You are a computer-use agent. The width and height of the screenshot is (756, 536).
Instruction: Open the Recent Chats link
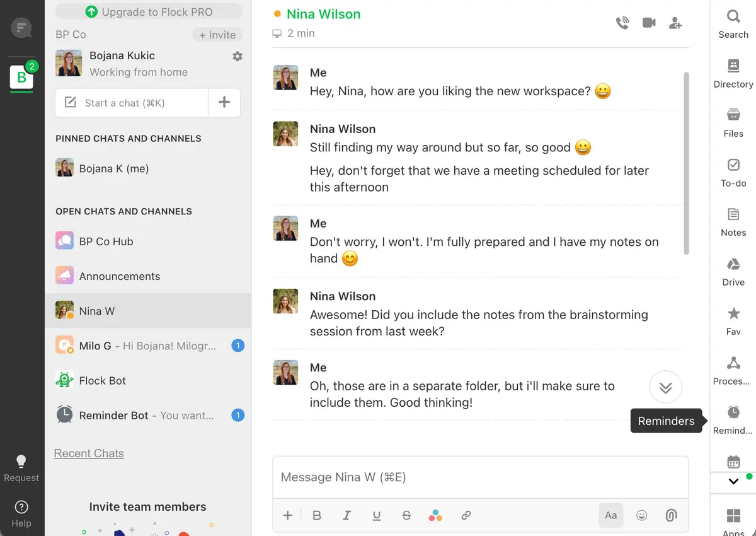coord(89,453)
